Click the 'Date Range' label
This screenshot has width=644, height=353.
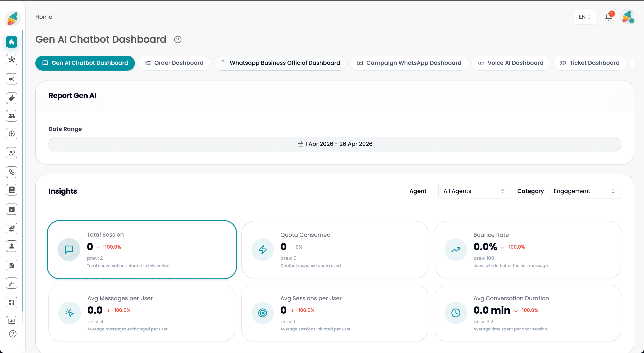[65, 129]
